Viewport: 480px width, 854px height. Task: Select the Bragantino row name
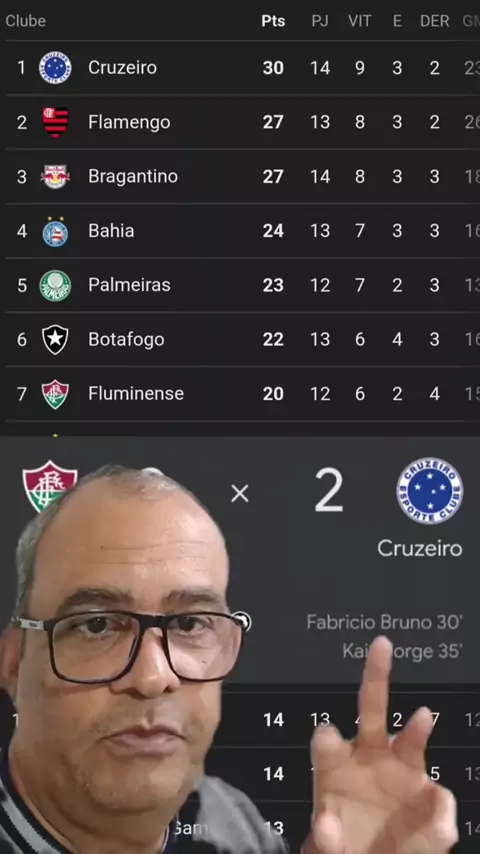[x=133, y=176]
